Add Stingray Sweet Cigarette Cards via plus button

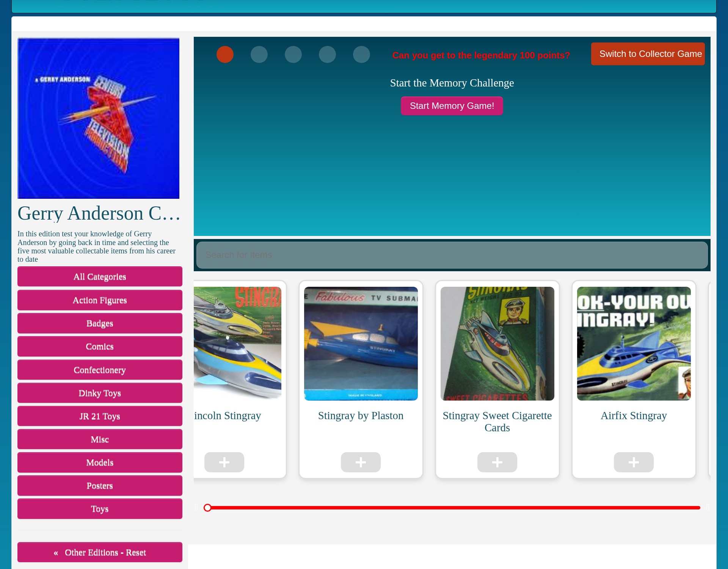point(497,462)
